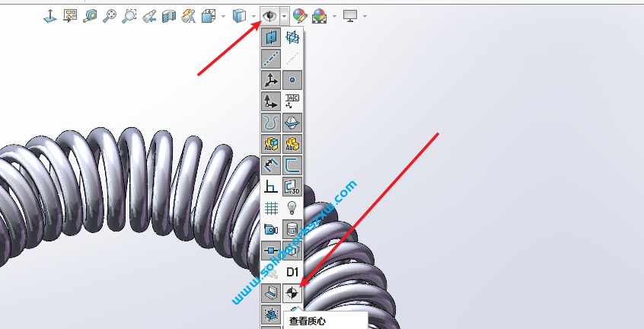Go back to Previous View
The width and height of the screenshot is (644, 329).
tap(149, 17)
